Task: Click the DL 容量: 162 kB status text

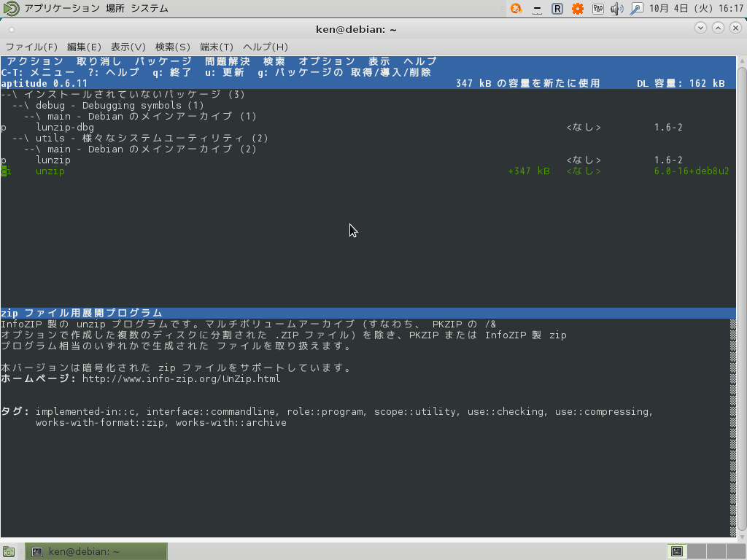Action: click(681, 83)
